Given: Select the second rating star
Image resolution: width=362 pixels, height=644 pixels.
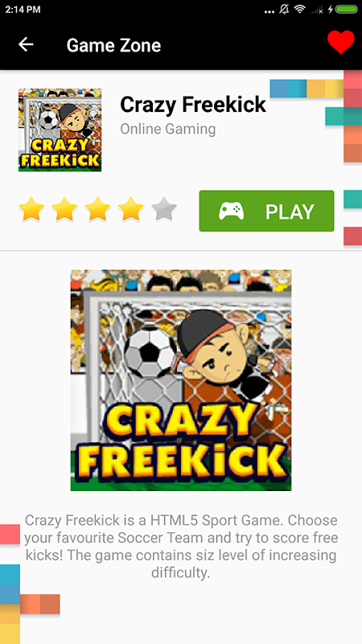Looking at the screenshot, I should coord(64,209).
